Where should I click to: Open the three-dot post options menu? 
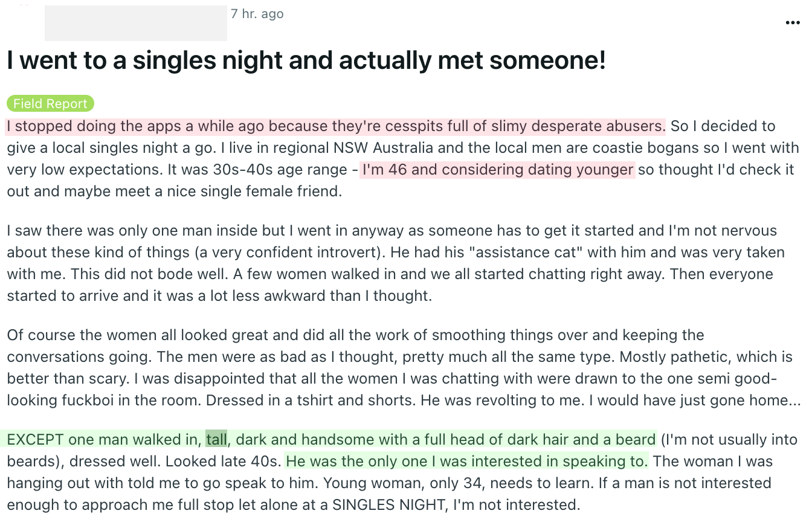[792, 23]
